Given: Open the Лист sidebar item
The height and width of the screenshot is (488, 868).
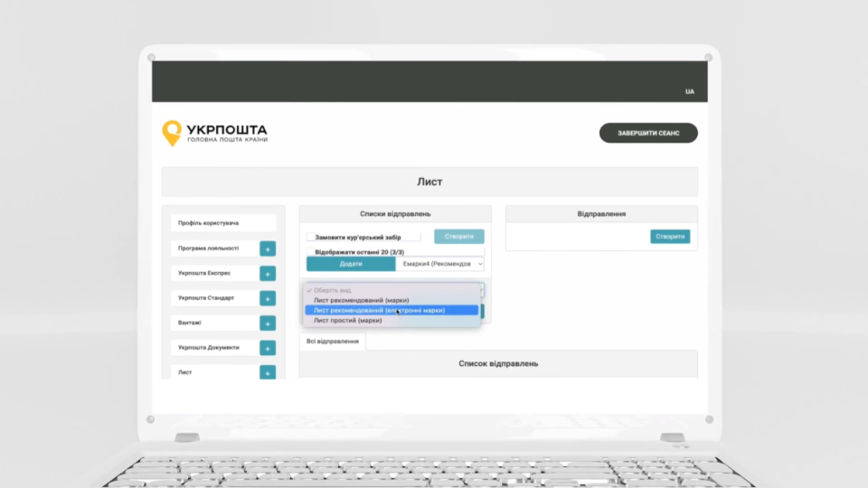Looking at the screenshot, I should 215,372.
